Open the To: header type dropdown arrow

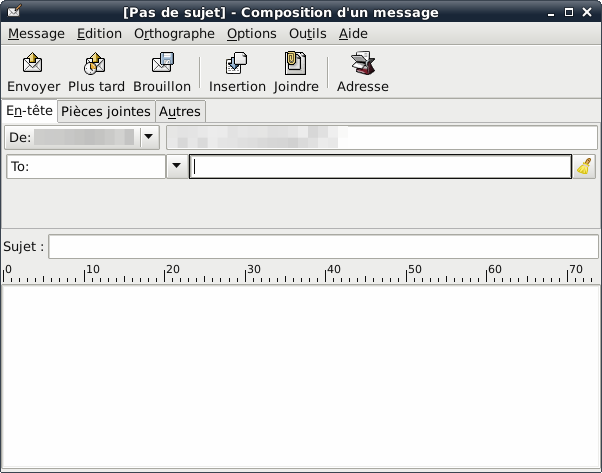coord(177,167)
